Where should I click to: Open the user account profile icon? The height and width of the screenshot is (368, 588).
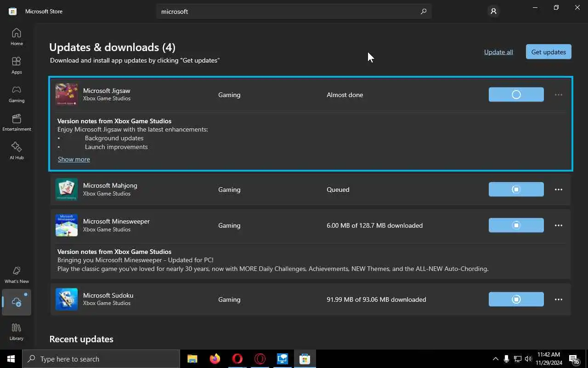(x=493, y=11)
